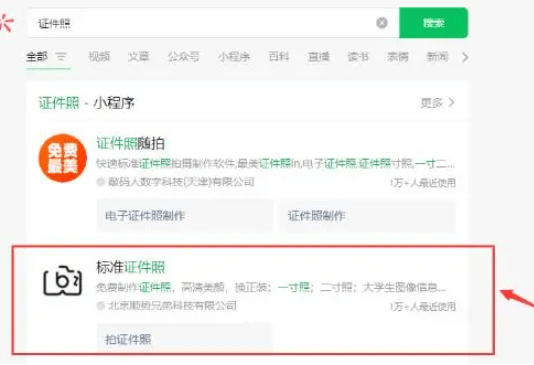Clear the search box text
The width and height of the screenshot is (534, 365).
point(382,23)
